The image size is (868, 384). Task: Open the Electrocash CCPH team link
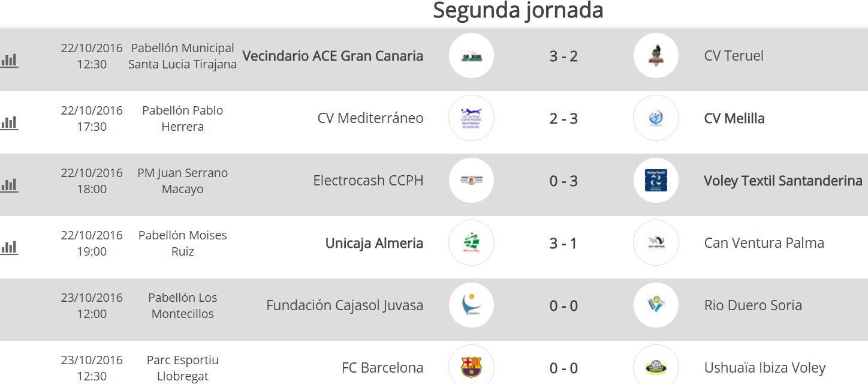368,181
